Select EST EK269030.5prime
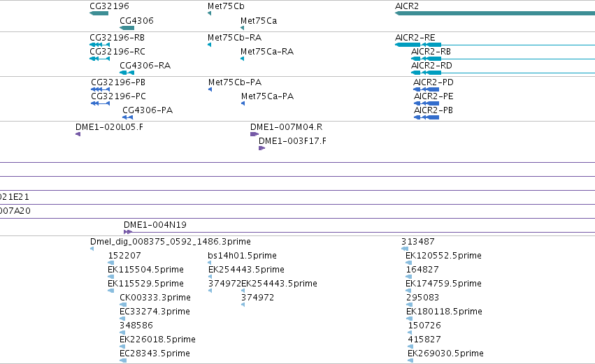 [x=446, y=354]
